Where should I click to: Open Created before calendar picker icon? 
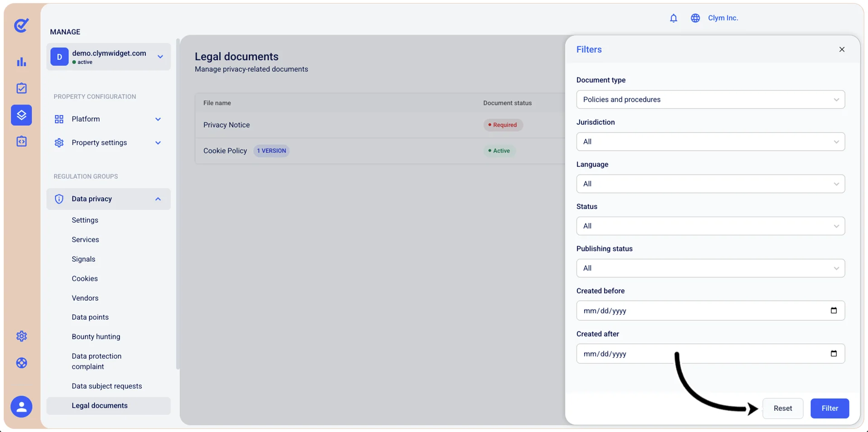pyautogui.click(x=834, y=310)
